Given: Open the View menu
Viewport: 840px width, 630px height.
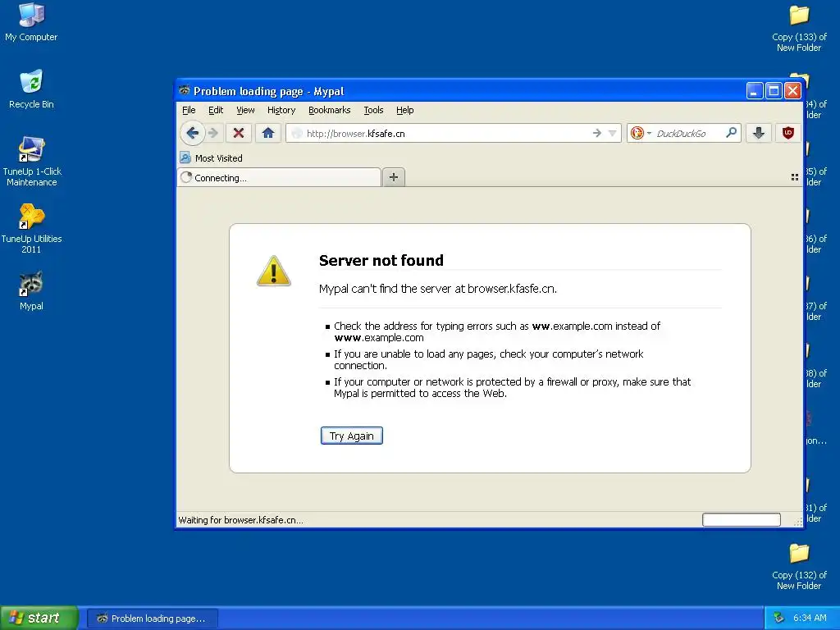Looking at the screenshot, I should tap(245, 110).
